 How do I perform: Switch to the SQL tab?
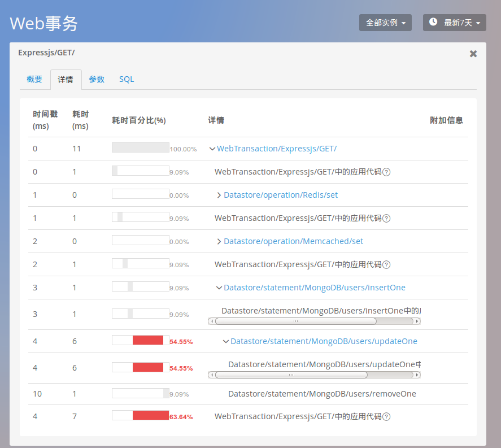127,79
